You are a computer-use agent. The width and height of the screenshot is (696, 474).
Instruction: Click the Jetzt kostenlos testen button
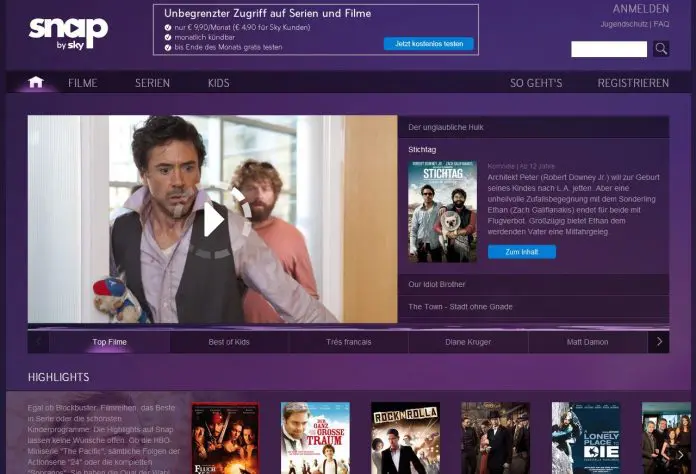point(428,44)
